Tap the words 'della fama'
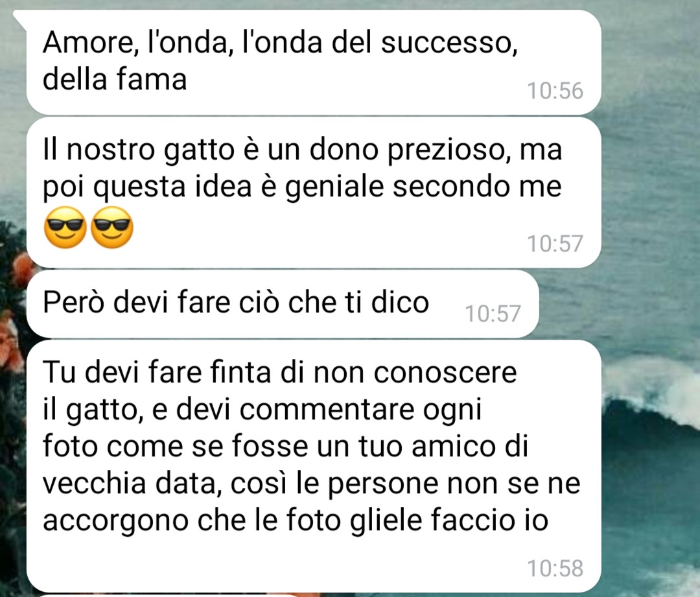 [x=115, y=80]
